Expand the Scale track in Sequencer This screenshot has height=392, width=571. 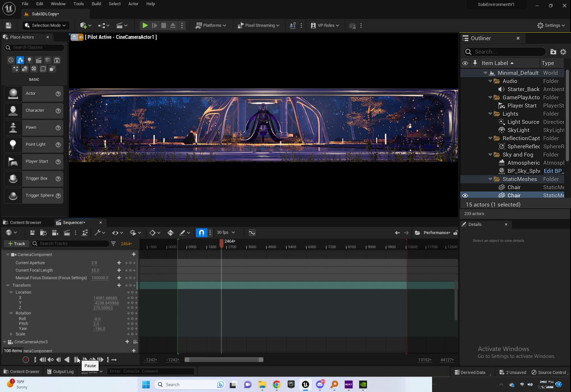click(x=11, y=334)
